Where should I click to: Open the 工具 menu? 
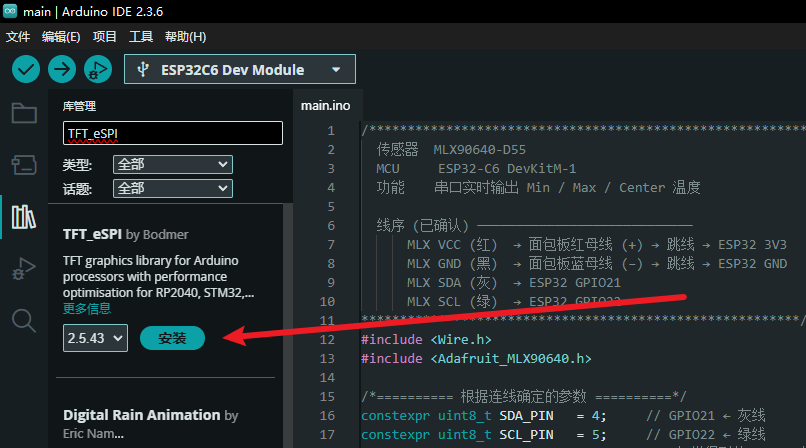[141, 36]
